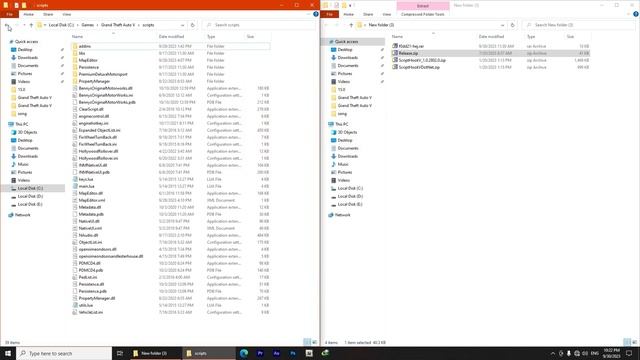
Task: Open Task View on the taskbar
Action: [120, 353]
